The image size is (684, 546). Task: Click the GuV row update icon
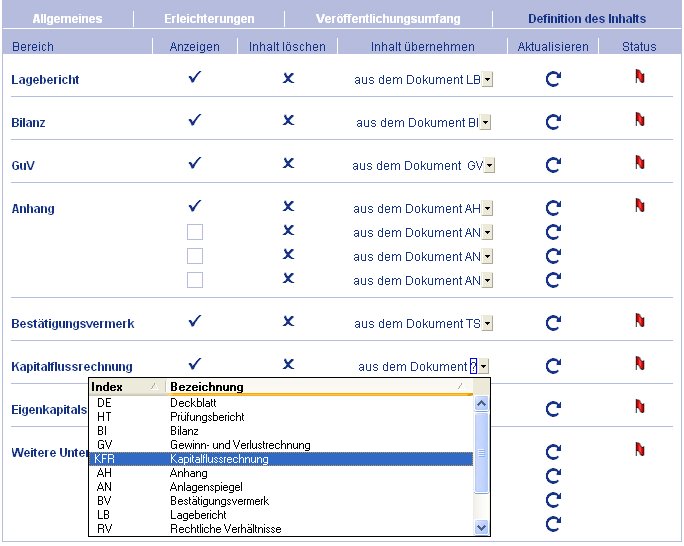553,165
